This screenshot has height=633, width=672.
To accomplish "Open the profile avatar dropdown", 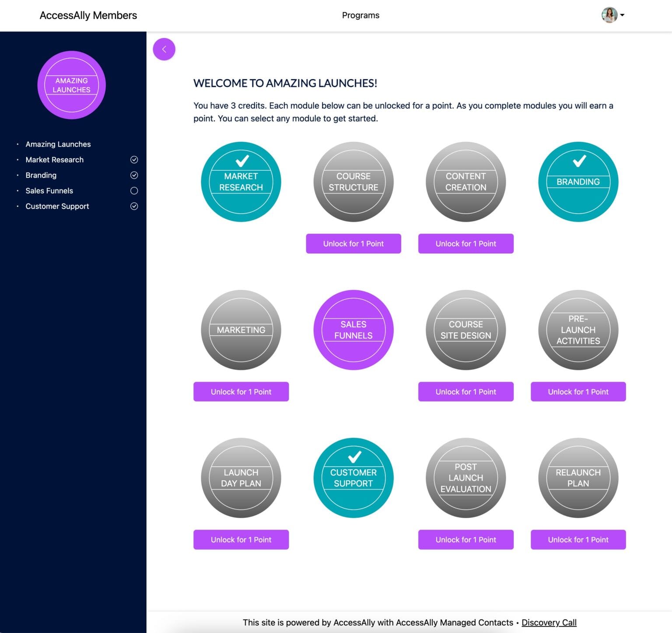I will point(609,14).
